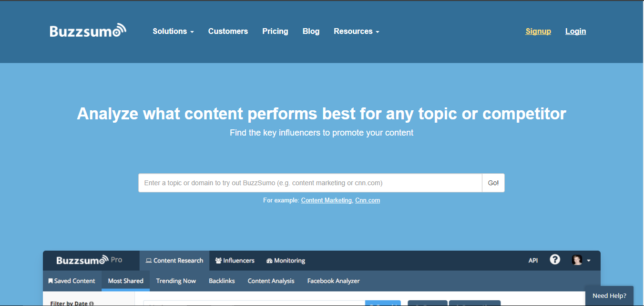Open the Solutions dropdown menu
This screenshot has height=306, width=644.
pyautogui.click(x=173, y=32)
